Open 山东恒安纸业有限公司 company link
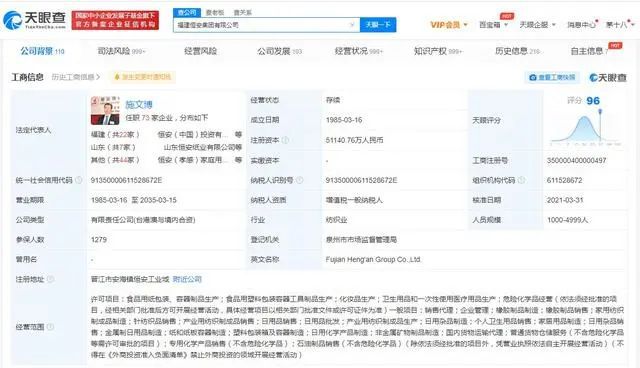640x368 pixels. pos(199,147)
